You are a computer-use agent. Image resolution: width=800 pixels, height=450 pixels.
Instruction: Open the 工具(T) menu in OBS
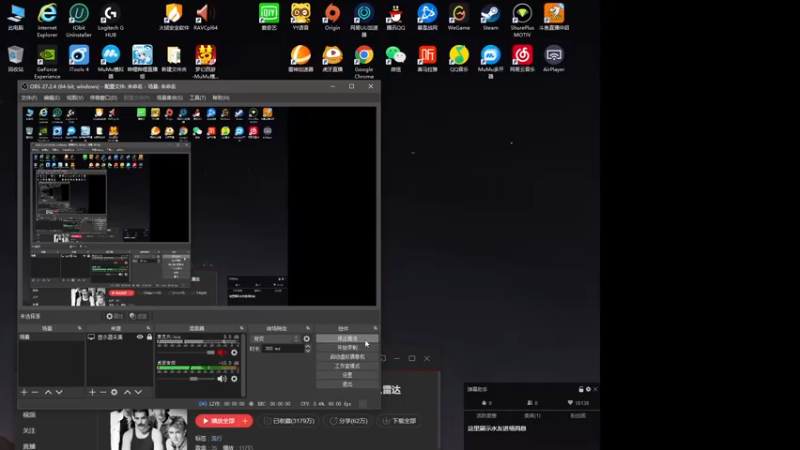[197, 97]
